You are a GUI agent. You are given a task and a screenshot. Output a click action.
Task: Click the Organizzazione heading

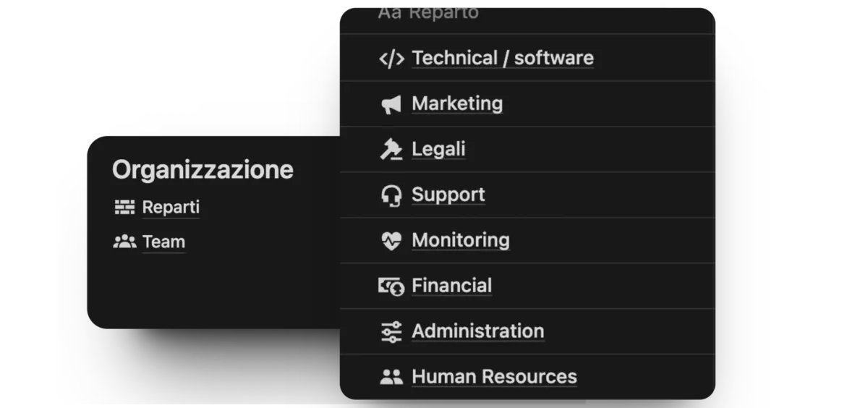click(203, 170)
